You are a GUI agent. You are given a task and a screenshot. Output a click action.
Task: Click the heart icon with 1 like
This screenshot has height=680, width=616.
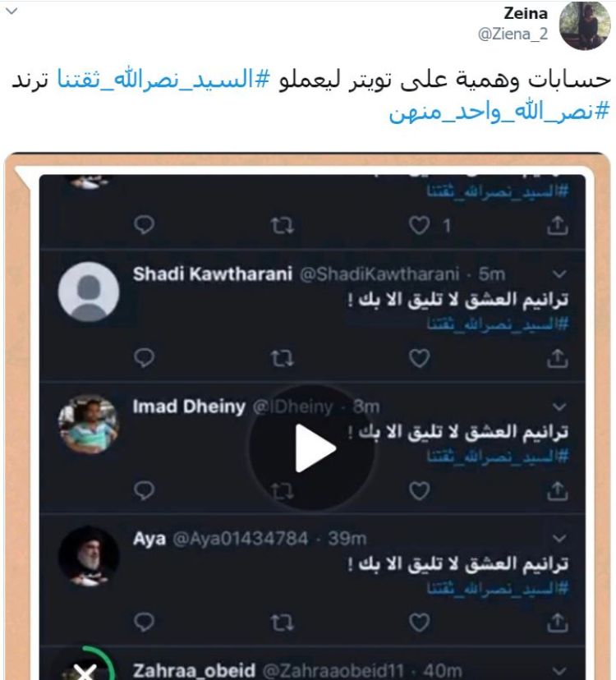[419, 226]
